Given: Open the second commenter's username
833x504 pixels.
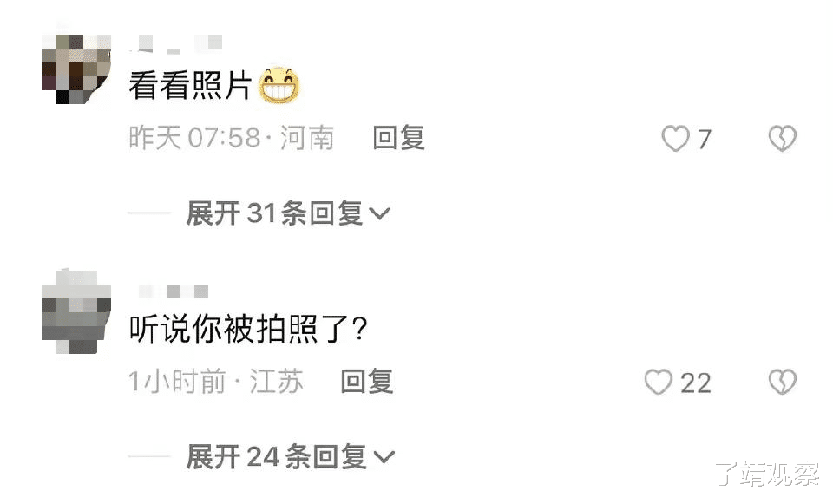Looking at the screenshot, I should click(174, 291).
